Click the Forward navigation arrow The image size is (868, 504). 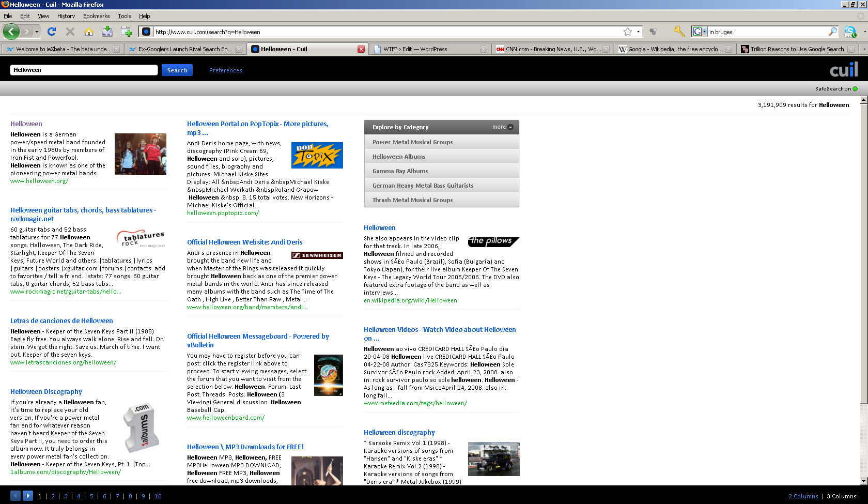click(27, 32)
